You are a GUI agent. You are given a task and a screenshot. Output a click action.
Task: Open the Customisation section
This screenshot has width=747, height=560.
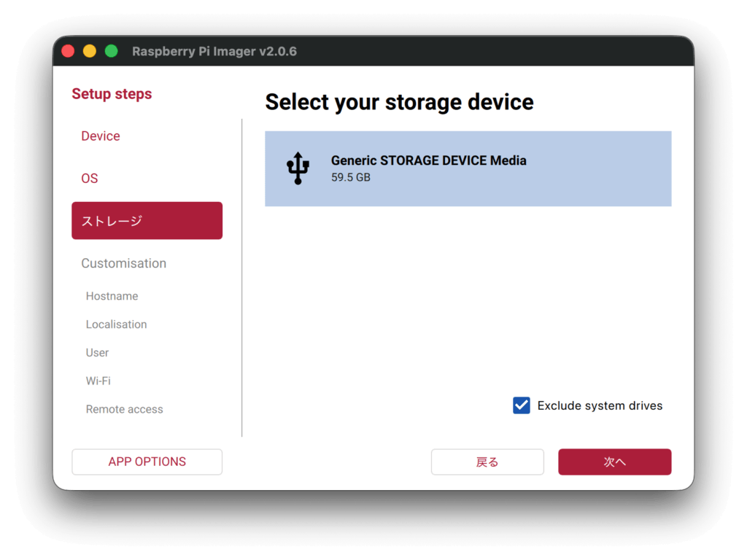pos(123,263)
